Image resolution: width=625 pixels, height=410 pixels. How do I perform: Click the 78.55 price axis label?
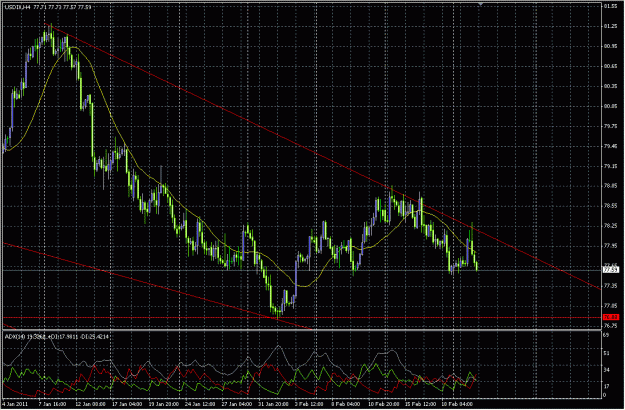point(609,206)
